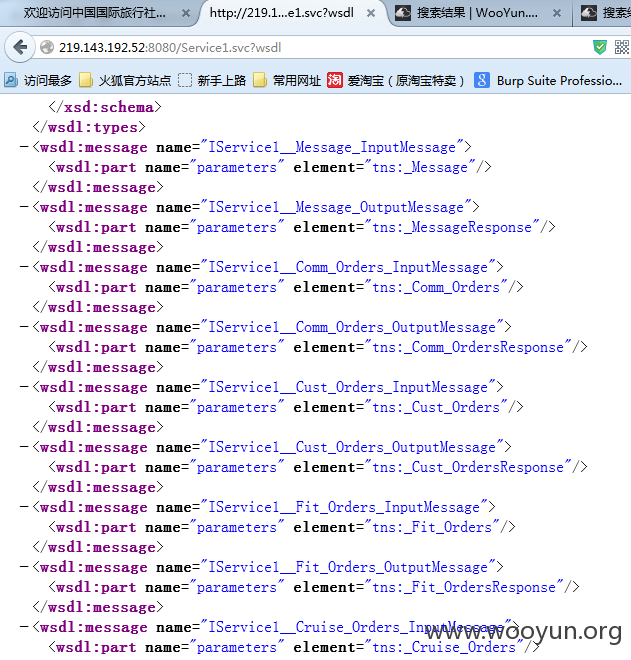Viewport: 631px width, 660px height.
Task: Open the QR code icon in address bar
Action: click(622, 47)
